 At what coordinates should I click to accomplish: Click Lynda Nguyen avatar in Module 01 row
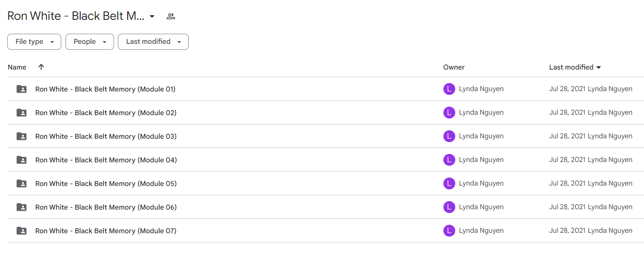pyautogui.click(x=449, y=89)
